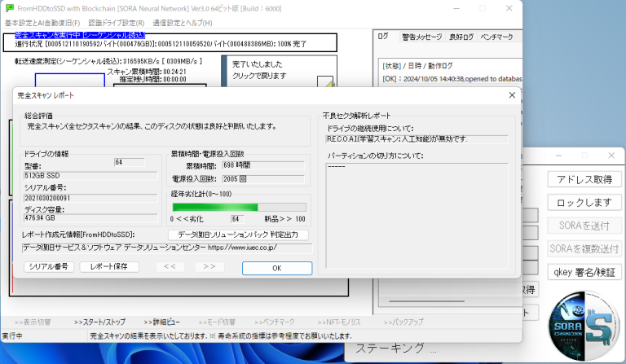Close the FromHDDtoSSD main window
Image resolution: width=626 pixels, height=364 pixels.
[x=509, y=8]
